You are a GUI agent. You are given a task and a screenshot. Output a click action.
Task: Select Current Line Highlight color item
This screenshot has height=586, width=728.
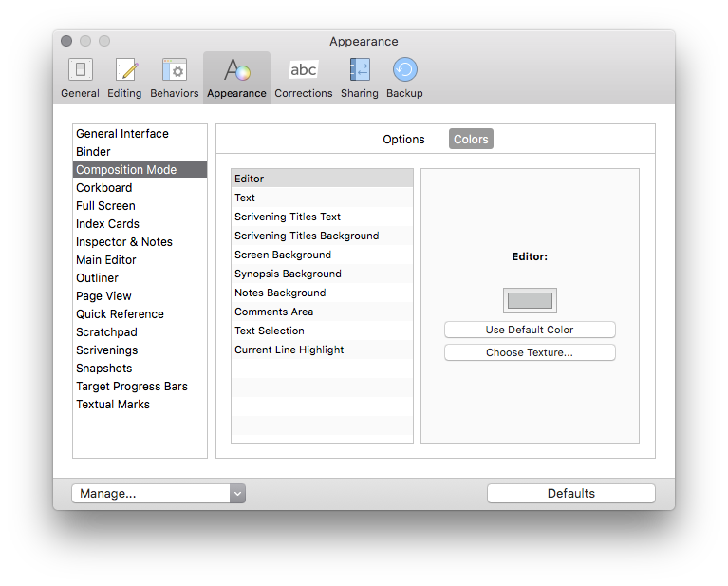322,350
